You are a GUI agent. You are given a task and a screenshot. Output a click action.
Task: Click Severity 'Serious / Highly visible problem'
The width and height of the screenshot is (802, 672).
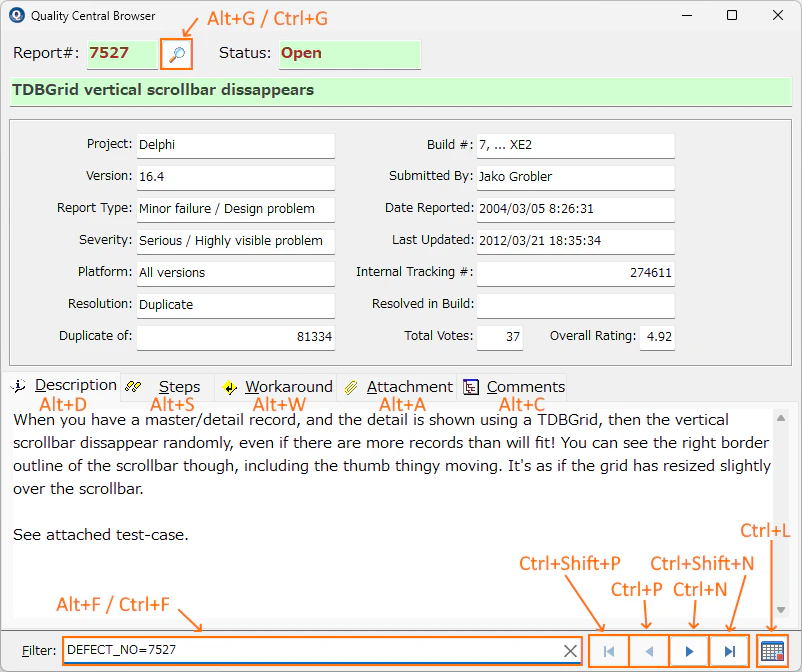pos(236,241)
